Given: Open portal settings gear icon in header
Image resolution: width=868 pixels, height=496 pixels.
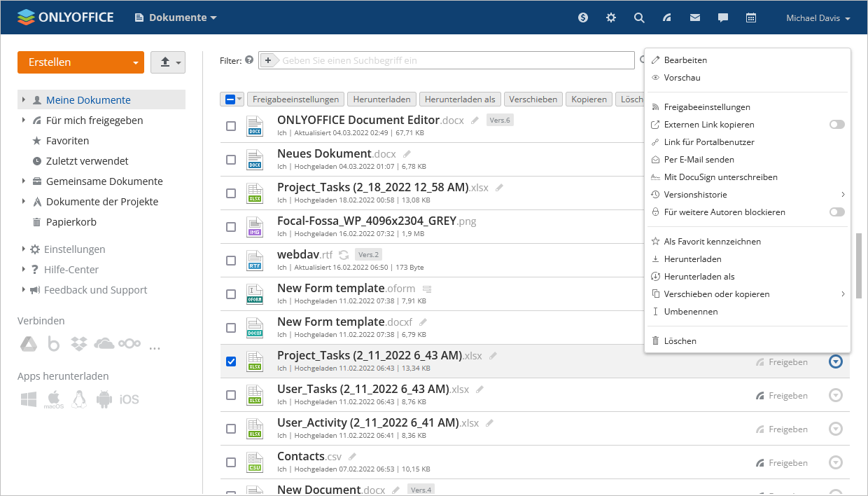Looking at the screenshot, I should (x=611, y=18).
